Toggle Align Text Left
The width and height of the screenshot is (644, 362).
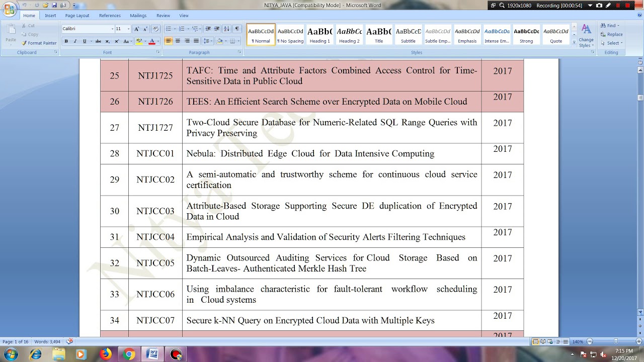click(x=169, y=41)
